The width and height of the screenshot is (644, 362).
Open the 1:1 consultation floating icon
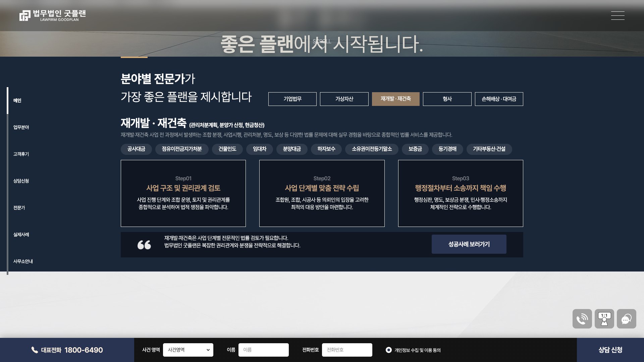604,319
